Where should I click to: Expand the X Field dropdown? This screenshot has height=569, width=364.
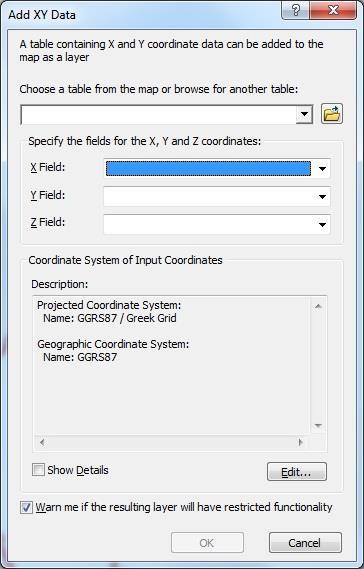tap(322, 168)
